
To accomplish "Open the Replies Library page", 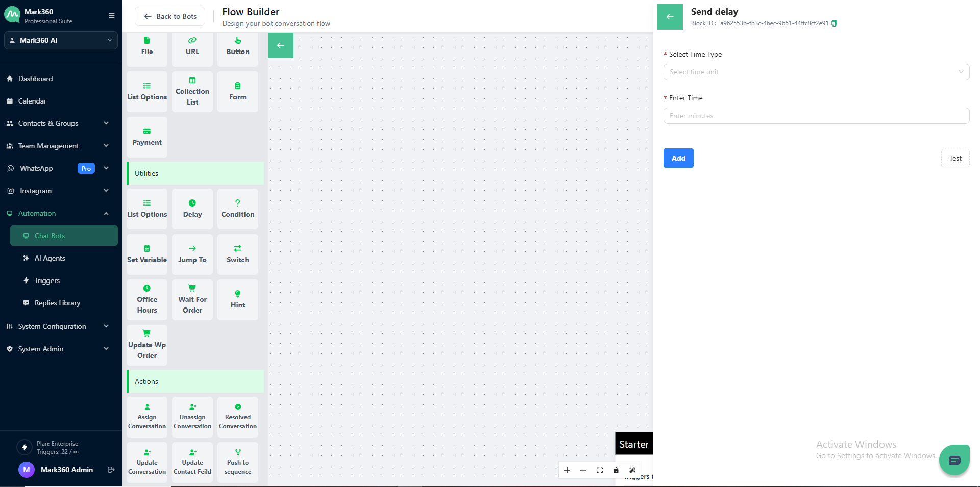I will [x=57, y=302].
